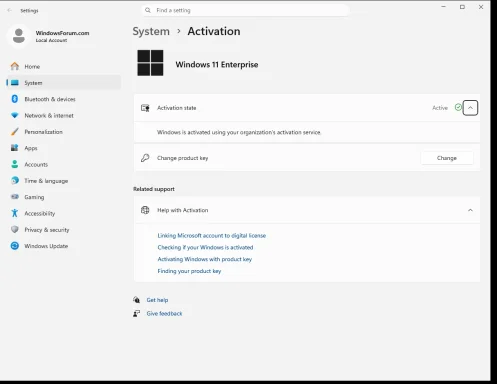The width and height of the screenshot is (497, 384).
Task: Open Activating Windows with product key link
Action: pyautogui.click(x=205, y=259)
